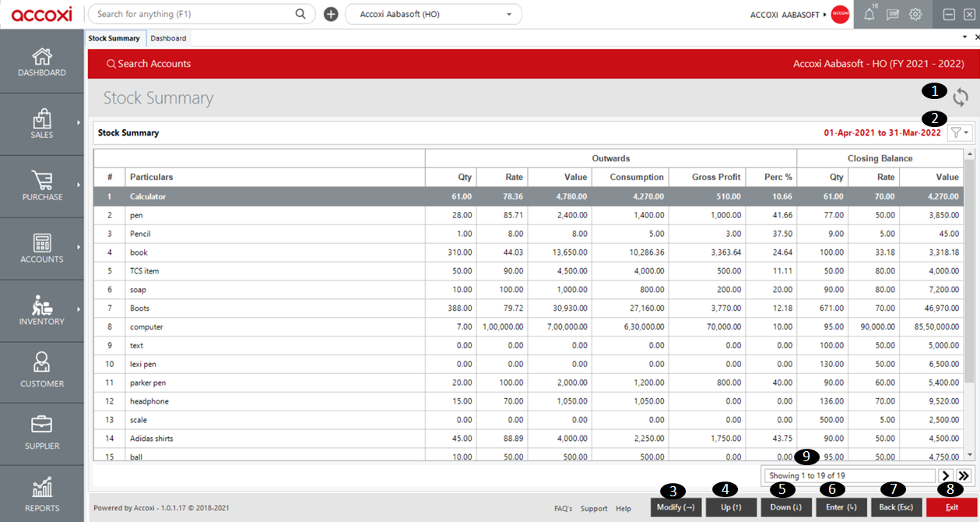Select the headphone row
Screen dimensions: 980x522
tap(529, 401)
